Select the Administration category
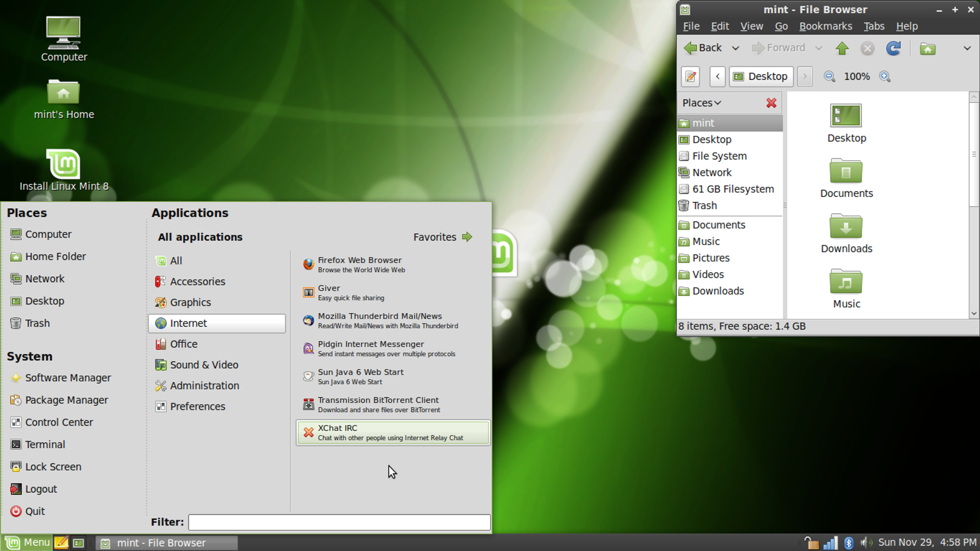The width and height of the screenshot is (980, 551). [x=217, y=386]
